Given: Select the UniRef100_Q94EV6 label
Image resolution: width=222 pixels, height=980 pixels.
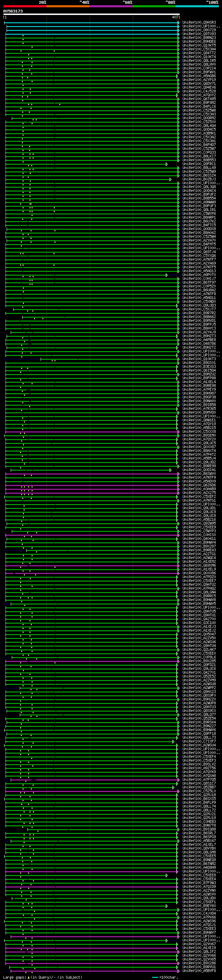Looking at the screenshot, I should tap(199, 88).
